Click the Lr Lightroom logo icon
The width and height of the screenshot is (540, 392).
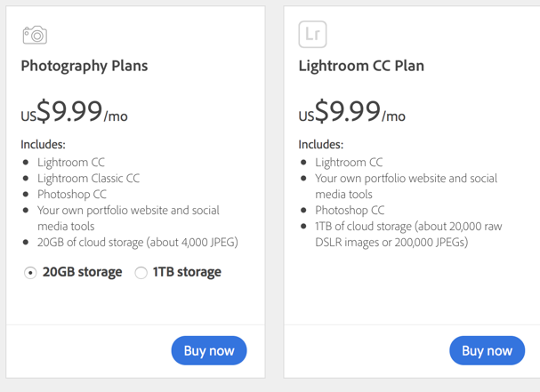pos(312,35)
